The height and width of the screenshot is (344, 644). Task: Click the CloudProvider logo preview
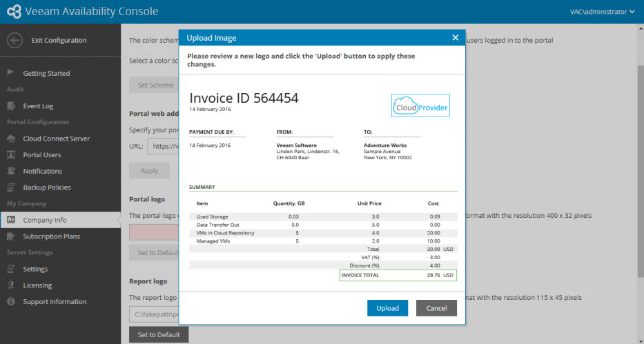click(x=420, y=105)
